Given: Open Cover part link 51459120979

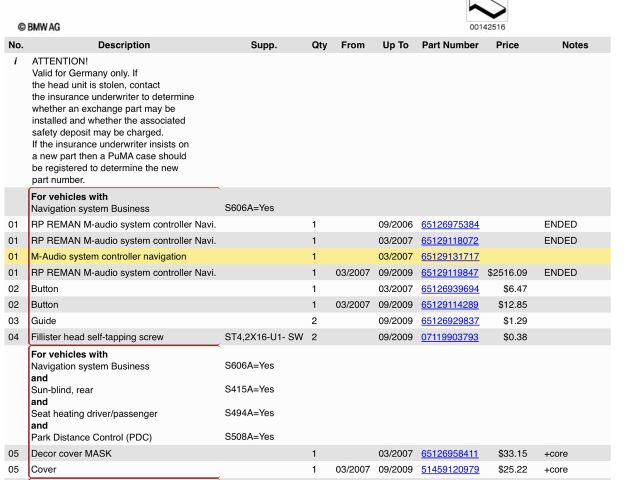Looking at the screenshot, I should [x=450, y=469].
